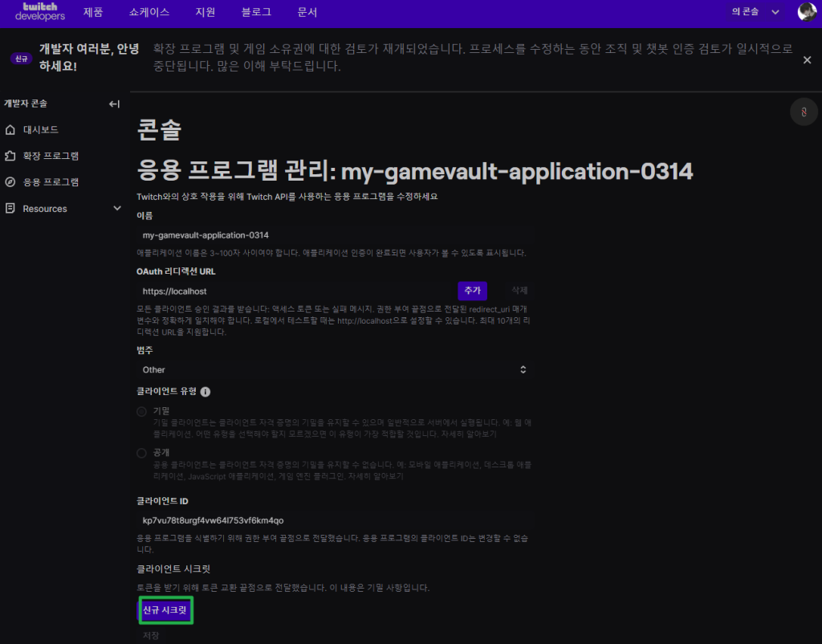
Task: Click the 확장 프로그램 puzzle icon
Action: 10,156
